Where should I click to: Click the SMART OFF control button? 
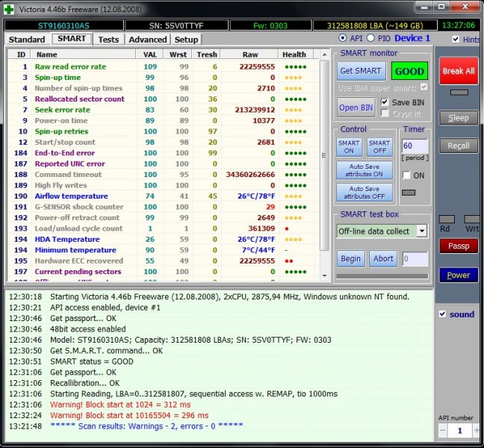[x=379, y=147]
